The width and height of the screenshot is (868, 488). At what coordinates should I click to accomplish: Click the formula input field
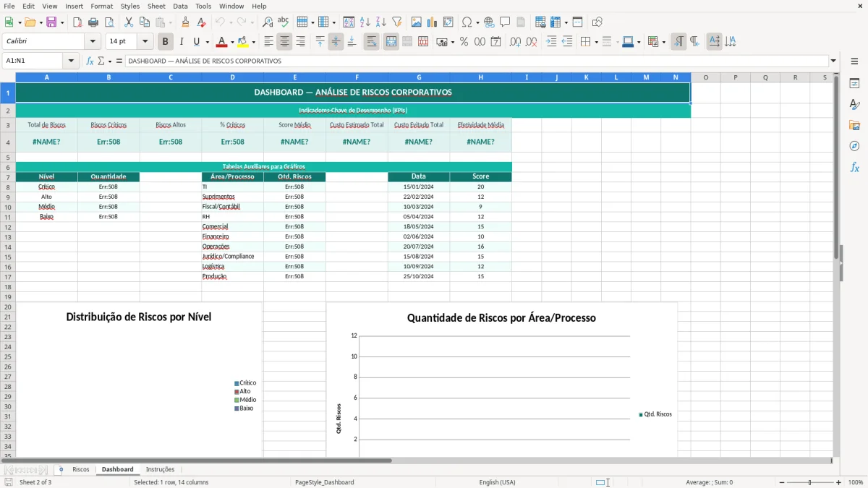[476, 61]
